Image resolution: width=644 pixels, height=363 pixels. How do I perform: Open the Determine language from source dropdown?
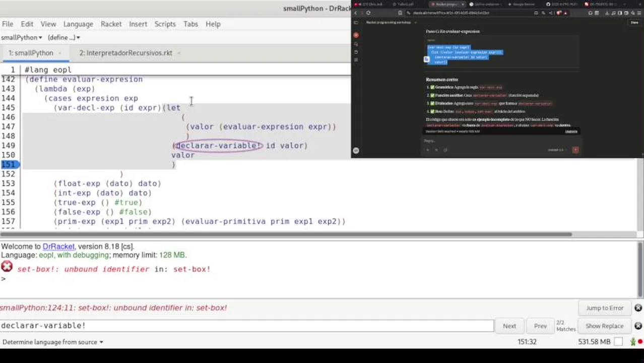click(x=52, y=342)
